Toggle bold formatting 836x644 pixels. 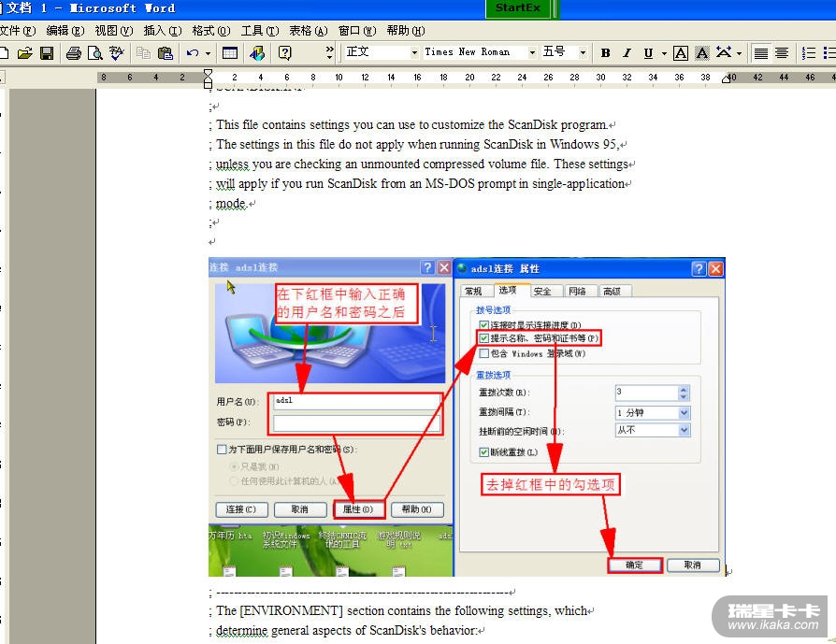coord(605,52)
